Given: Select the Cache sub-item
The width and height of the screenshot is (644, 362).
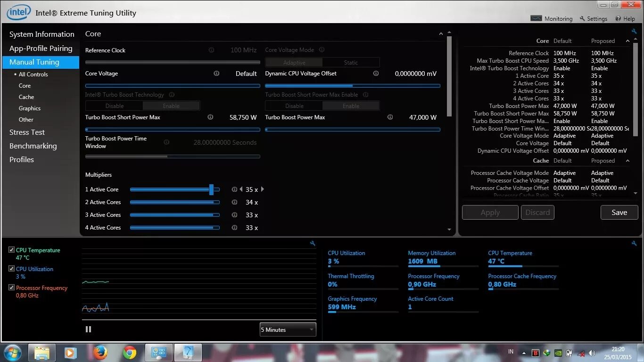Looking at the screenshot, I should tap(26, 97).
